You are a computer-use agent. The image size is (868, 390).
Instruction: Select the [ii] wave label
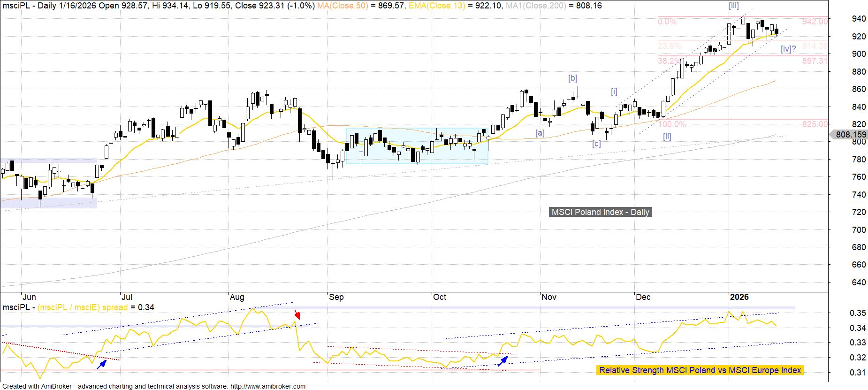(667, 136)
